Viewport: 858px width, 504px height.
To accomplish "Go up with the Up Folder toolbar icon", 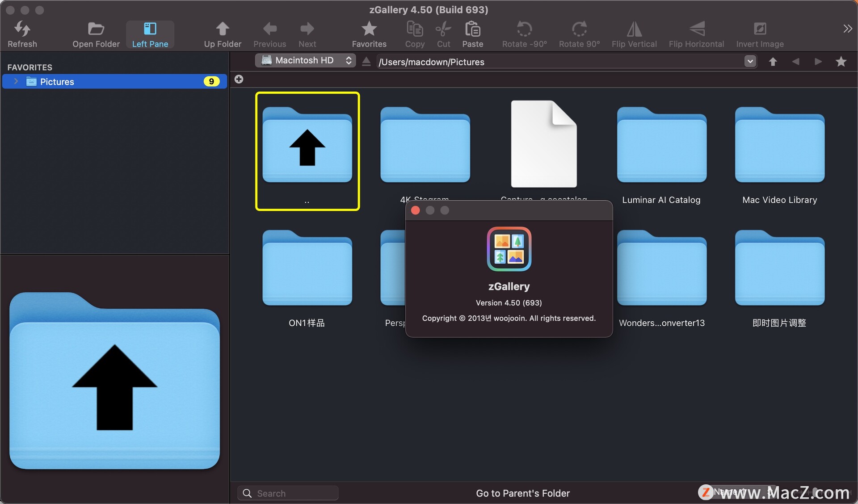I will (223, 34).
